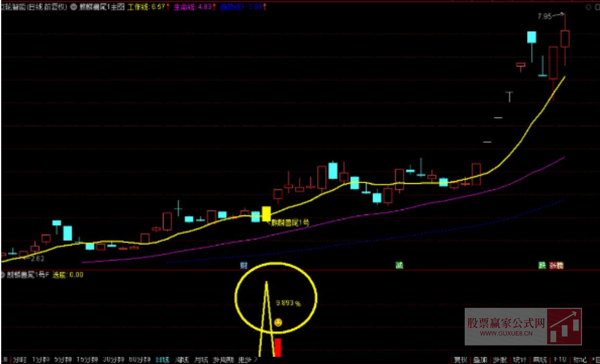This screenshot has height=364, width=600.
Task: Switch to the 周线 weekly period tab
Action: [181, 360]
